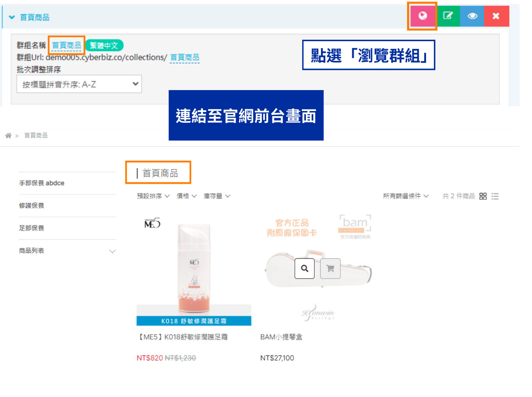
Task: Click the pink browse collection globe icon
Action: (422, 16)
